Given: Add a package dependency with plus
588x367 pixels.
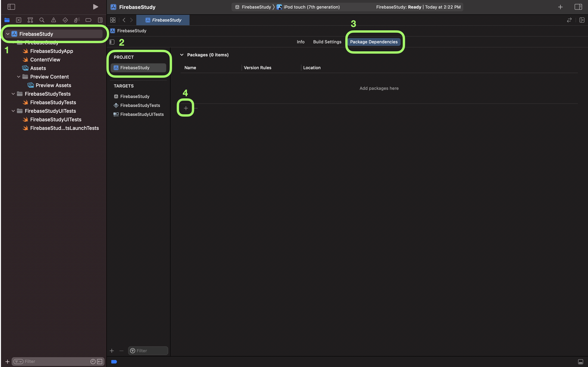Looking at the screenshot, I should (x=186, y=108).
